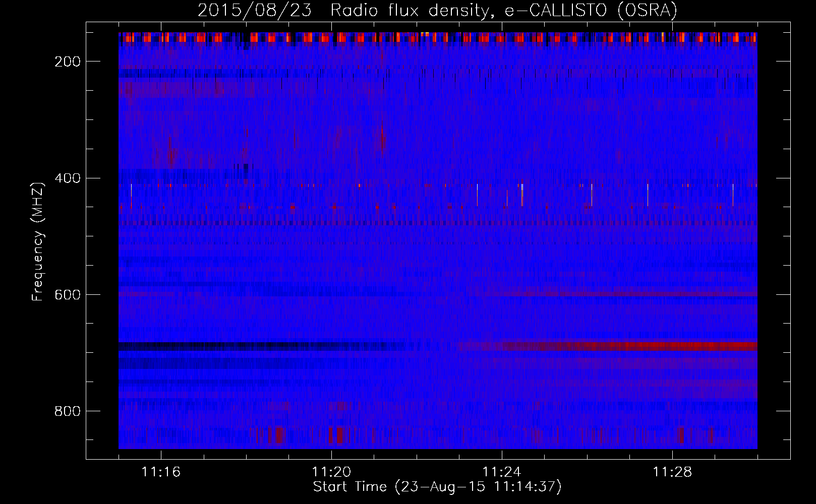
Task: Click the 11:28 time tick label
Action: [x=672, y=472]
